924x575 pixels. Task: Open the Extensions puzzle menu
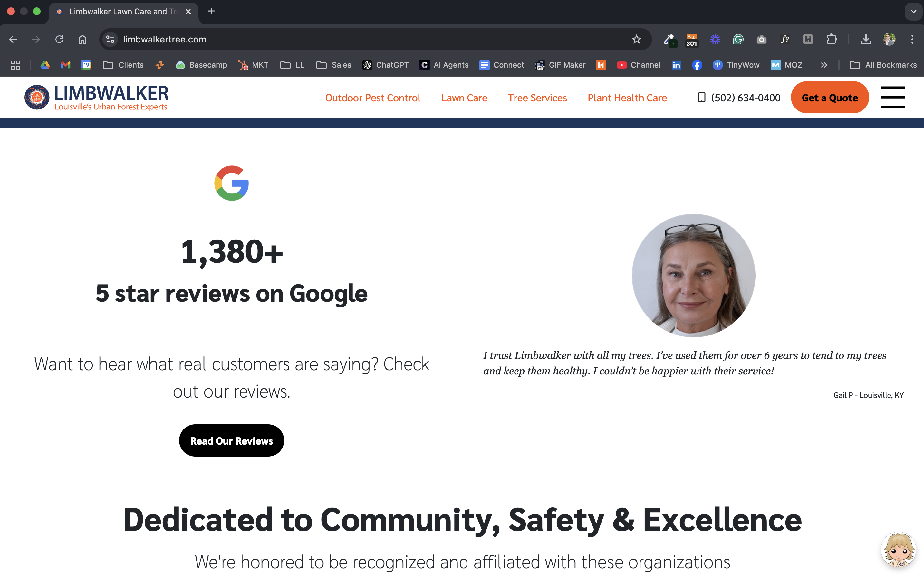831,39
